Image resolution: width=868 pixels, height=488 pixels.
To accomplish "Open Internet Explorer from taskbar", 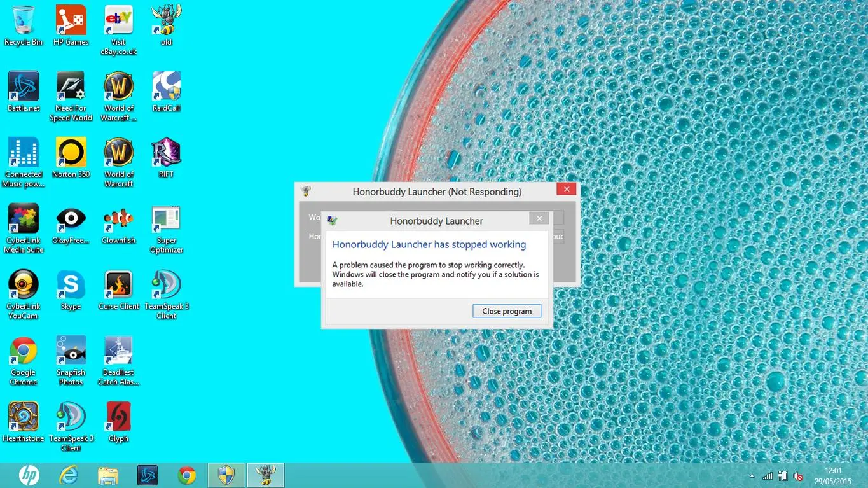I will point(69,475).
